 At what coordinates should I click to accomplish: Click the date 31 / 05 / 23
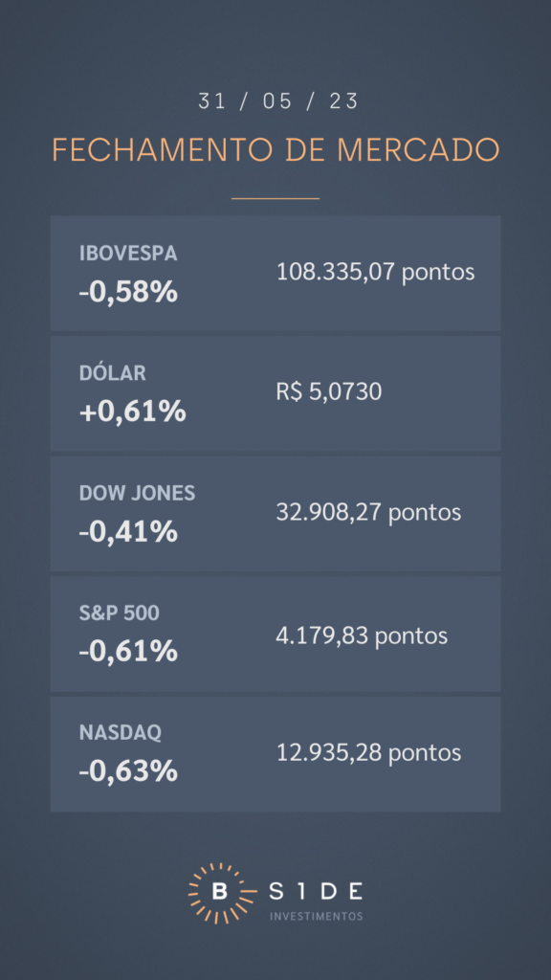click(x=278, y=101)
